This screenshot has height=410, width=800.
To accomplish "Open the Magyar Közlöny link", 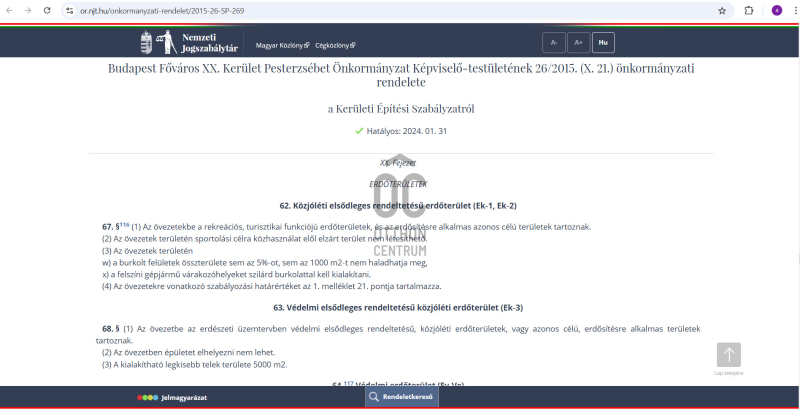I will coord(280,45).
